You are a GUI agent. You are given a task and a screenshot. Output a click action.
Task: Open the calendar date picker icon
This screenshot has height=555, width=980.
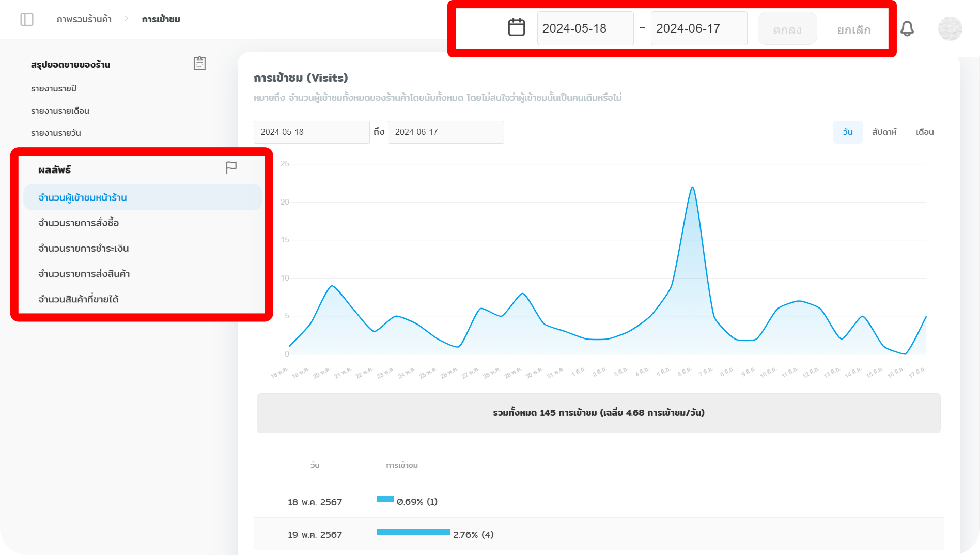click(x=516, y=27)
